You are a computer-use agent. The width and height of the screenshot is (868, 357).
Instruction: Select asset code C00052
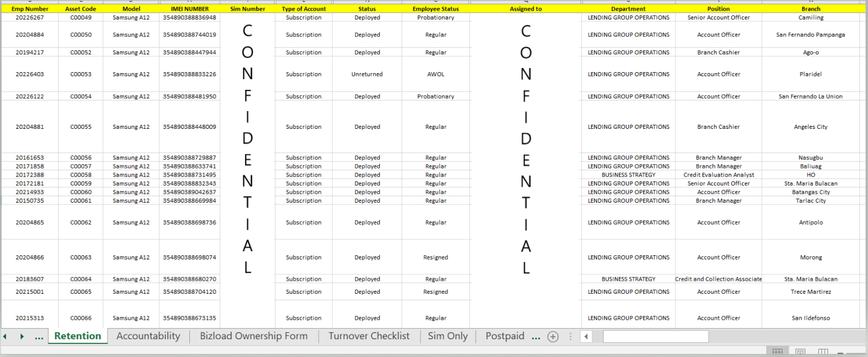point(80,53)
